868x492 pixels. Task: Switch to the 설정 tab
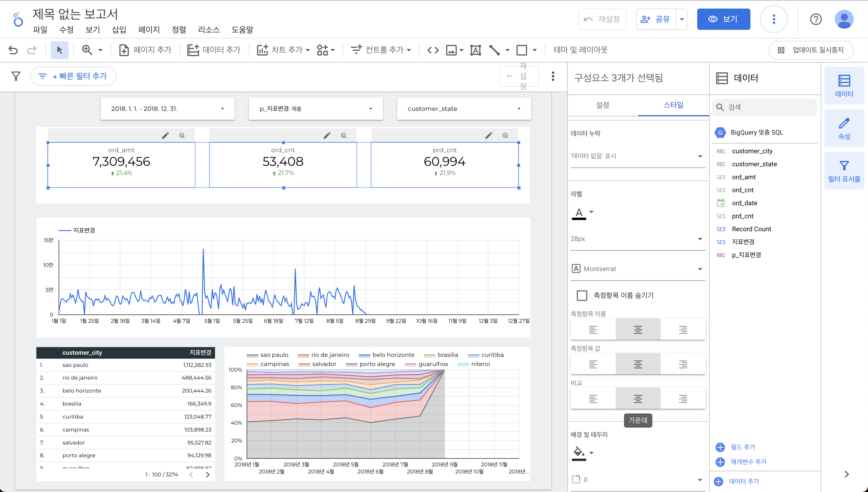pos(602,105)
